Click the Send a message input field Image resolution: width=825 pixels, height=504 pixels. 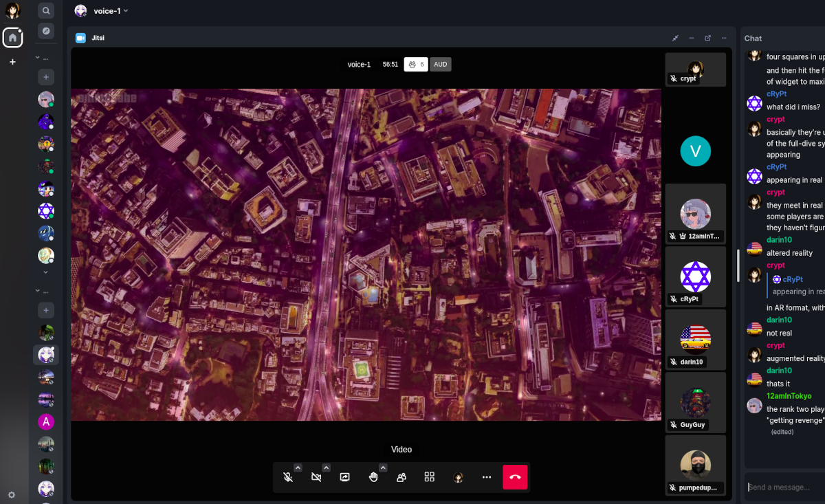(784, 487)
